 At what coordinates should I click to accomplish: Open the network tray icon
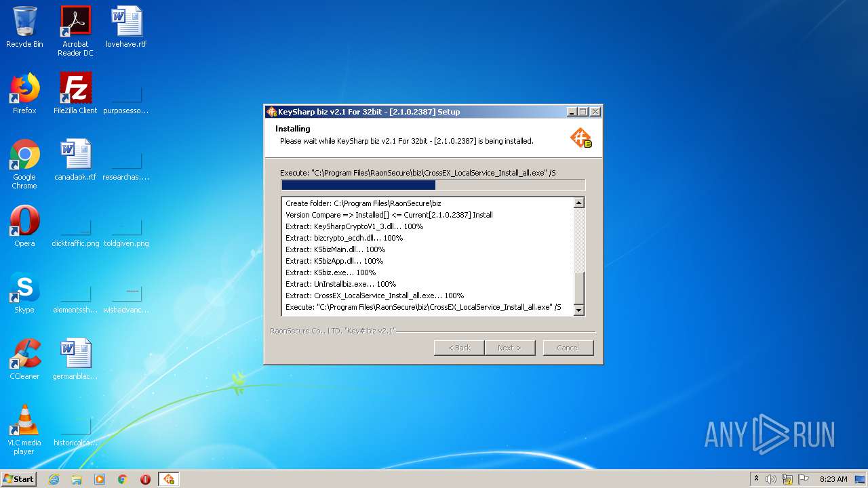[787, 479]
